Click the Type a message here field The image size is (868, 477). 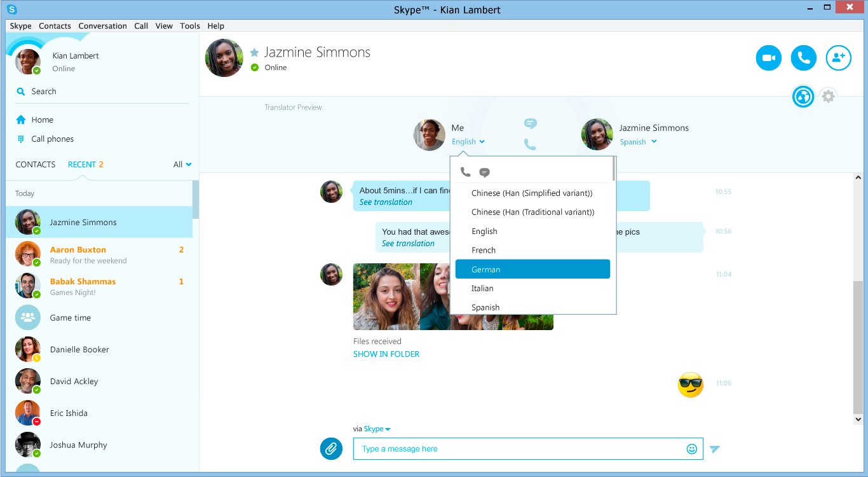518,449
